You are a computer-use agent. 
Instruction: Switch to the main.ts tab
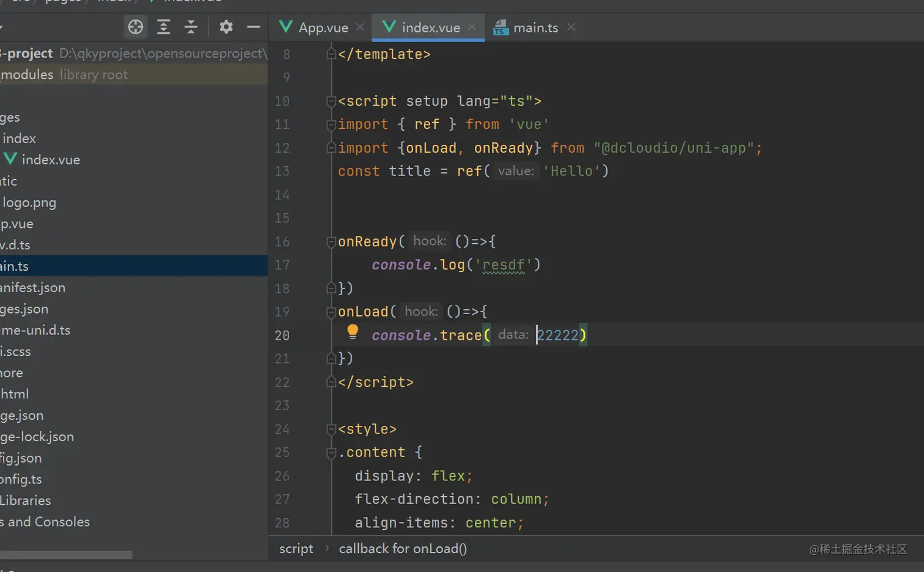[x=535, y=28]
